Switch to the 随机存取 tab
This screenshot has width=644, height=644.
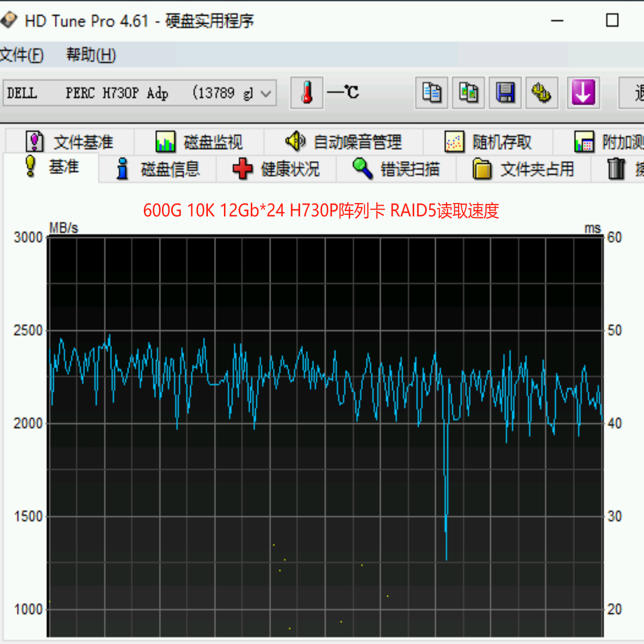488,142
